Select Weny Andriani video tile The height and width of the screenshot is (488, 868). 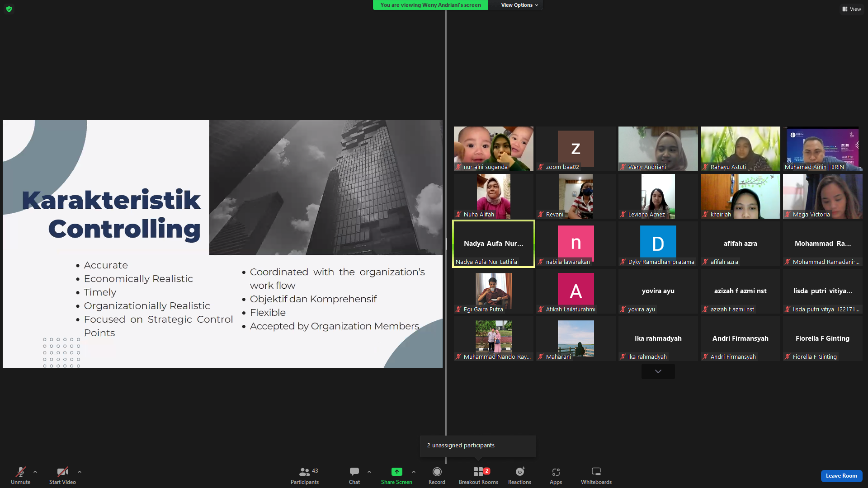(x=658, y=149)
